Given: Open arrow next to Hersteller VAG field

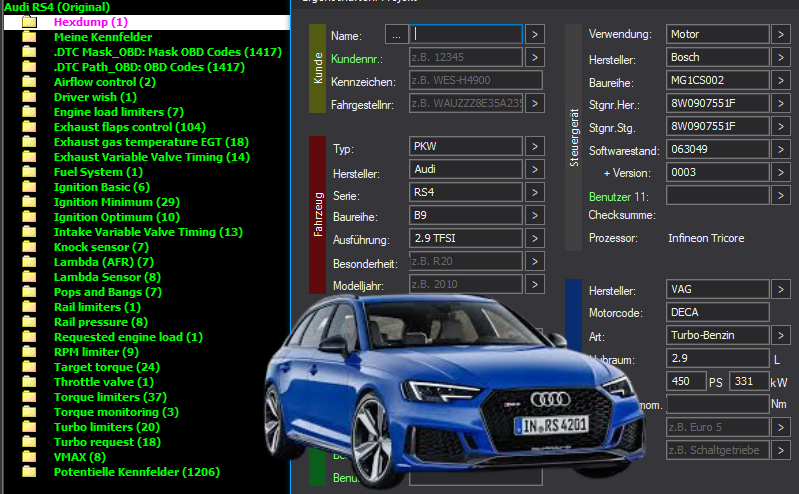Looking at the screenshot, I should pos(781,290).
